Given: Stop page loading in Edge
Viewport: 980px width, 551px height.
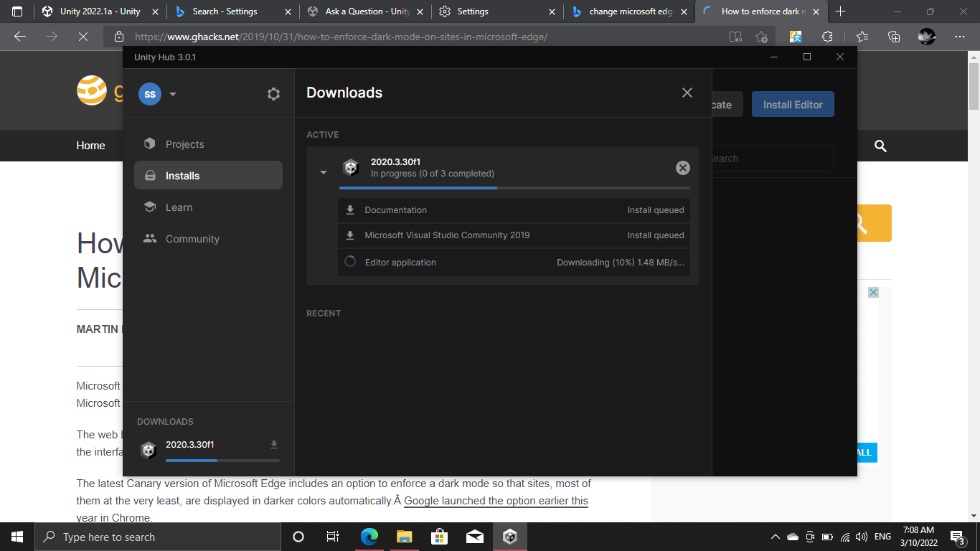Looking at the screenshot, I should pos(83,37).
